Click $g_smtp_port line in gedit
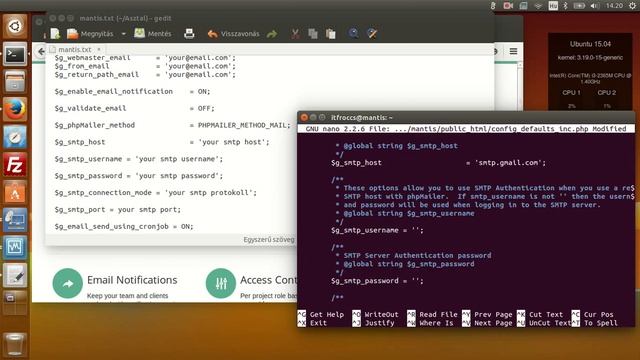Image resolution: width=640 pixels, height=360 pixels. [x=118, y=210]
